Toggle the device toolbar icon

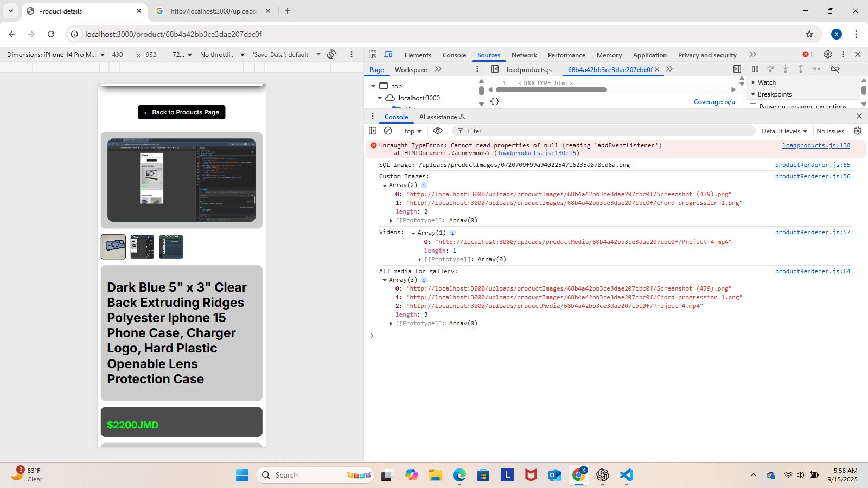[388, 55]
